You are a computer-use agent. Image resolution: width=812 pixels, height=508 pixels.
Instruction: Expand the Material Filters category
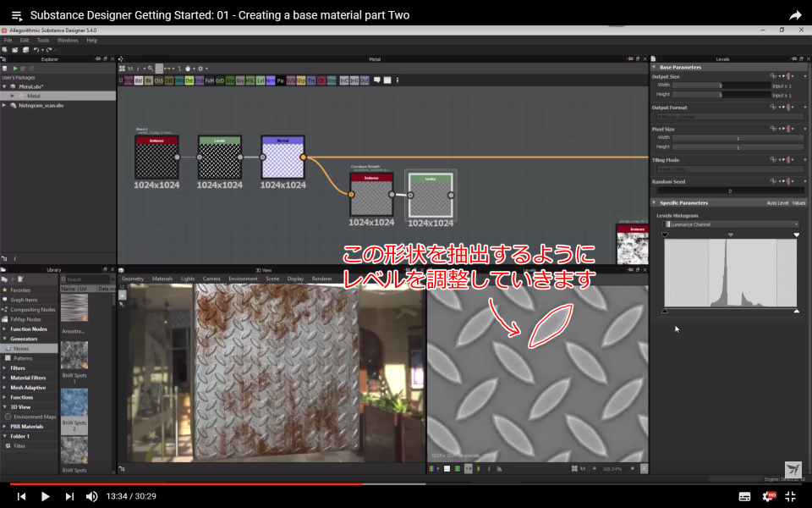5,378
